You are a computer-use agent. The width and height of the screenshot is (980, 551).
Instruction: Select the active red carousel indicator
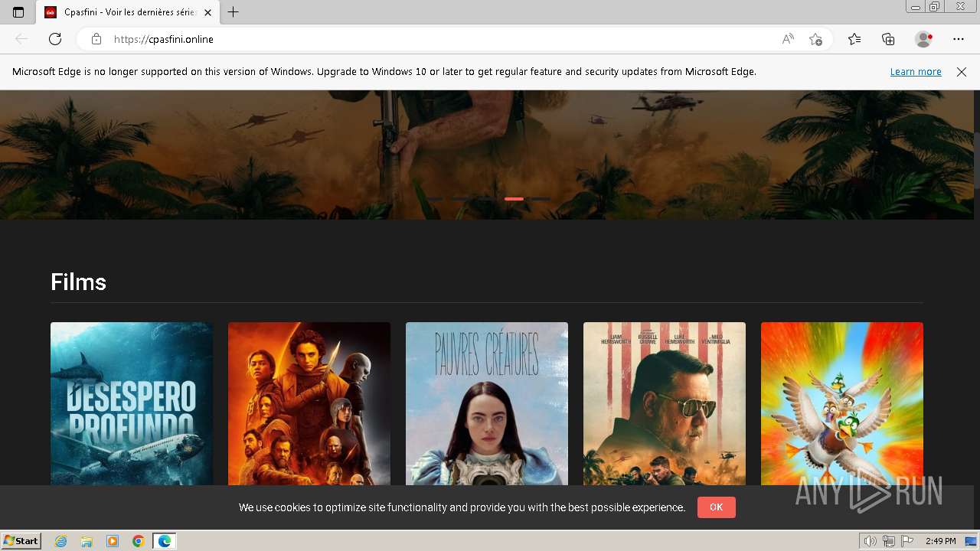(x=514, y=199)
